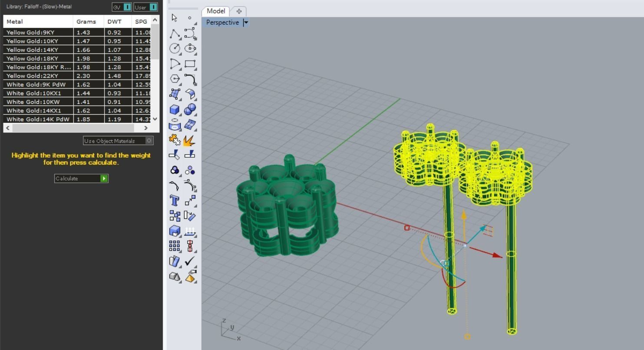Screen dimensions: 644x350
Task: Pick the control point Curve tool
Action: tap(190, 33)
